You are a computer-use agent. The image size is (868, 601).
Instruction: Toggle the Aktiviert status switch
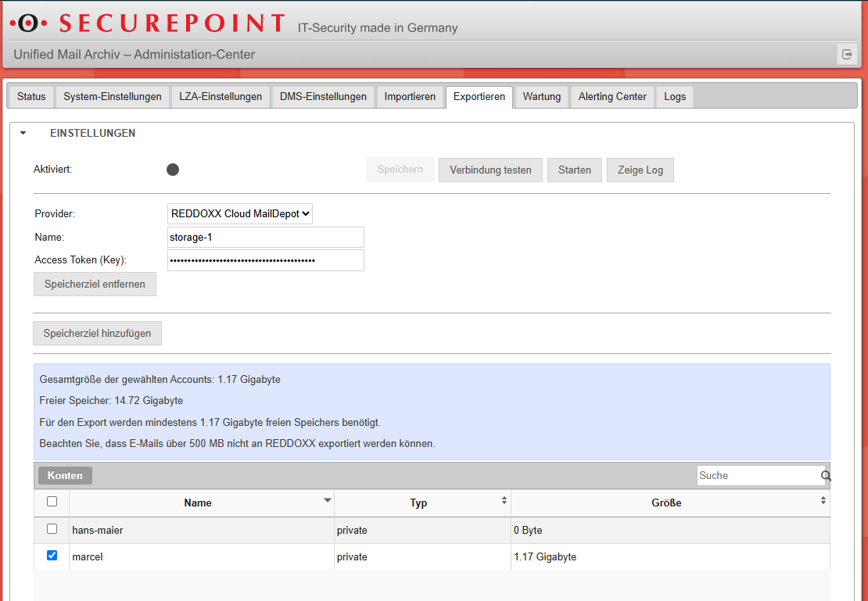(x=173, y=170)
